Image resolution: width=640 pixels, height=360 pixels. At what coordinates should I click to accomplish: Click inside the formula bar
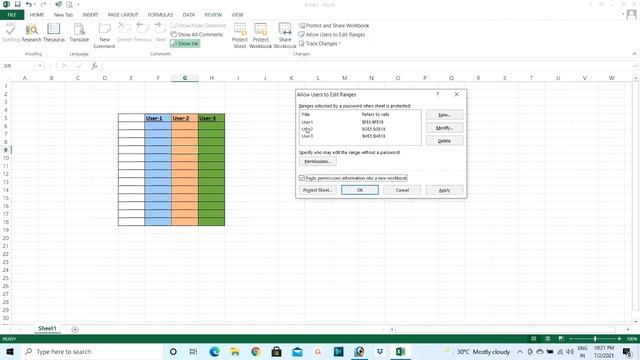(367, 66)
